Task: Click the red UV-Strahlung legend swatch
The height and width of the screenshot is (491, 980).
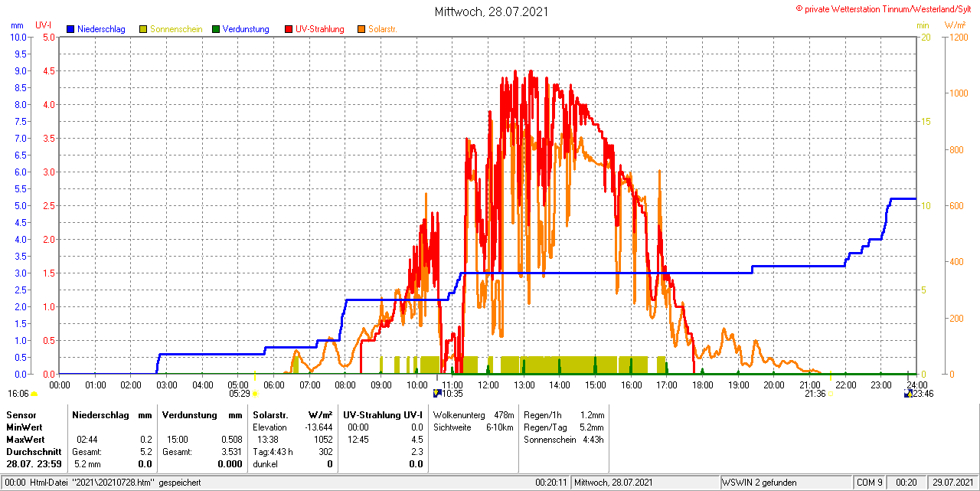Action: [289, 29]
